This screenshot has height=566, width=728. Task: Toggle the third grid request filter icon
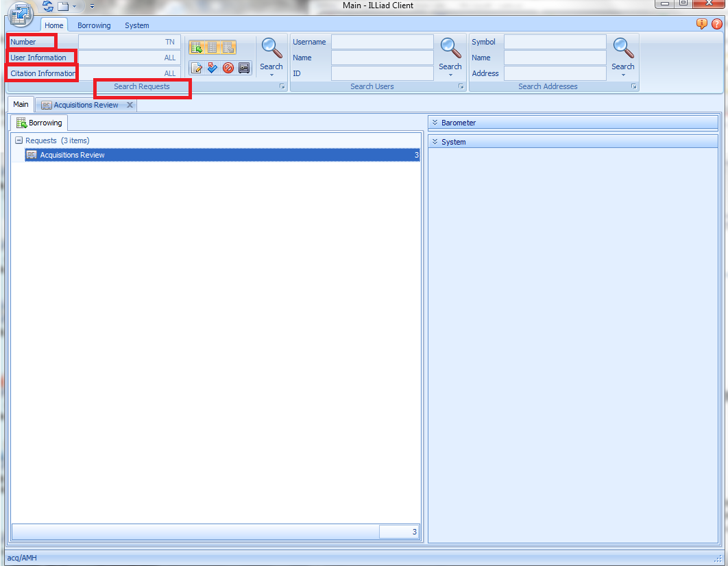[x=228, y=47]
